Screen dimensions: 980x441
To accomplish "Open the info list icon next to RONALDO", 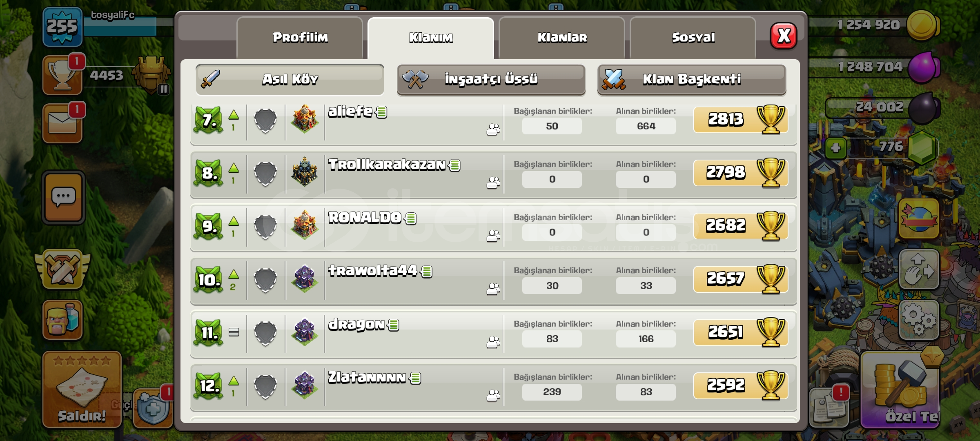I will click(x=411, y=219).
